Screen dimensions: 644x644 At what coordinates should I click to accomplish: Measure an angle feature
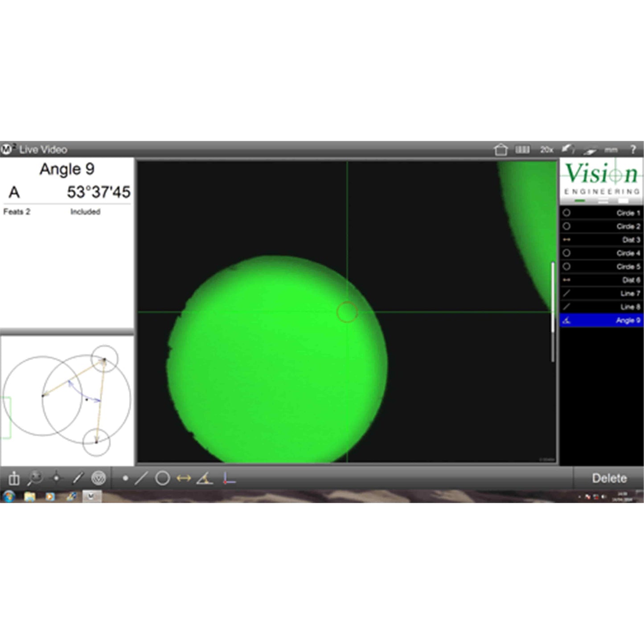click(205, 479)
